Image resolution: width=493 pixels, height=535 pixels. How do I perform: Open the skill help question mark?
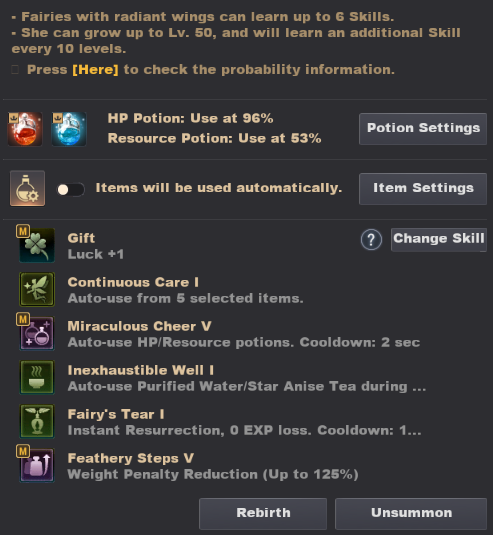tap(371, 240)
